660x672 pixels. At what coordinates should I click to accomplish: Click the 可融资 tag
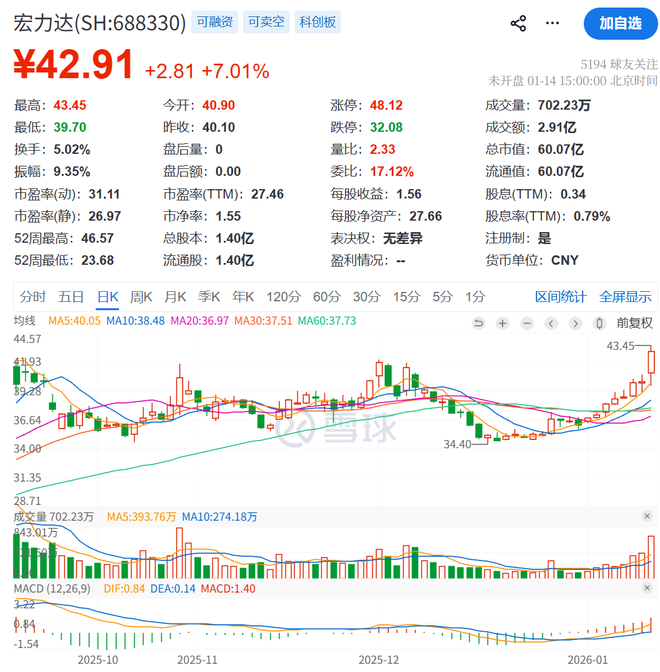(214, 21)
